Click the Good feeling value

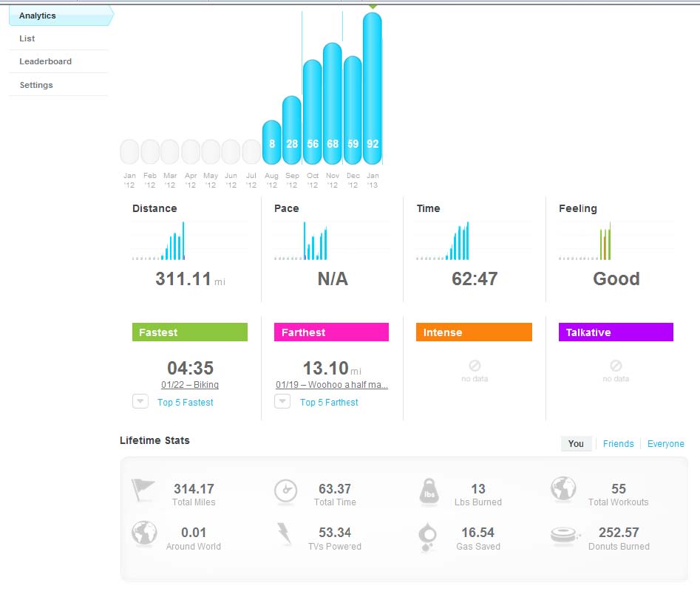point(616,279)
